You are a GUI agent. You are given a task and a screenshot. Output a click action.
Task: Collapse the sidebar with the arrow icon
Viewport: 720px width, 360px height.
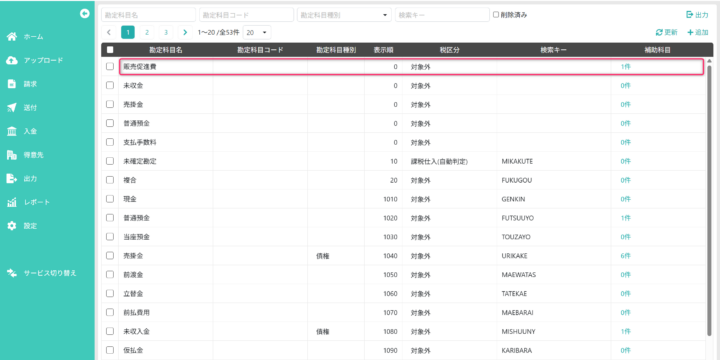tap(84, 14)
